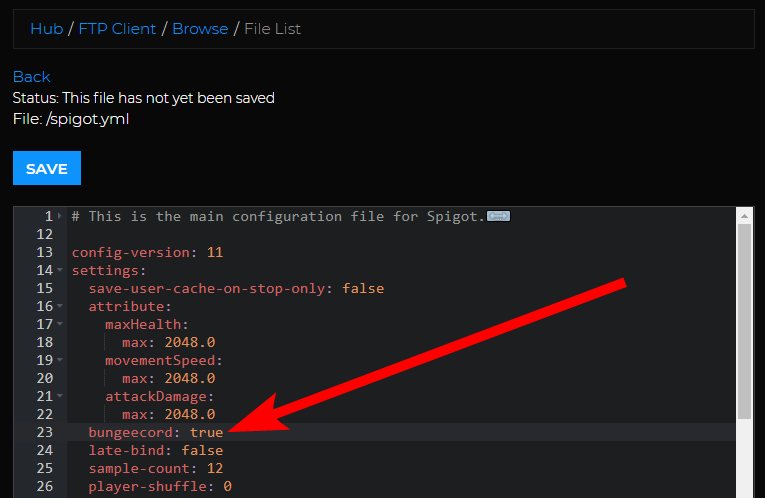Open the Browse breadcrumb link

tap(200, 29)
